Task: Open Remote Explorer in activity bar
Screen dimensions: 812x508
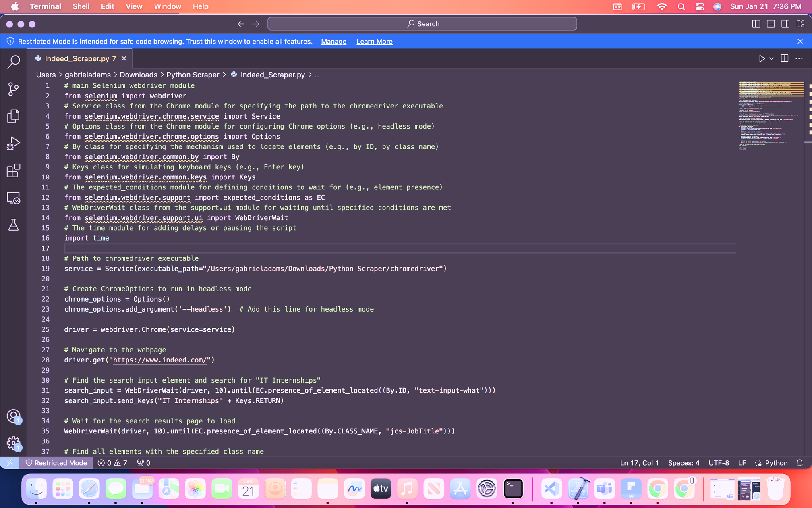Action: click(13, 198)
